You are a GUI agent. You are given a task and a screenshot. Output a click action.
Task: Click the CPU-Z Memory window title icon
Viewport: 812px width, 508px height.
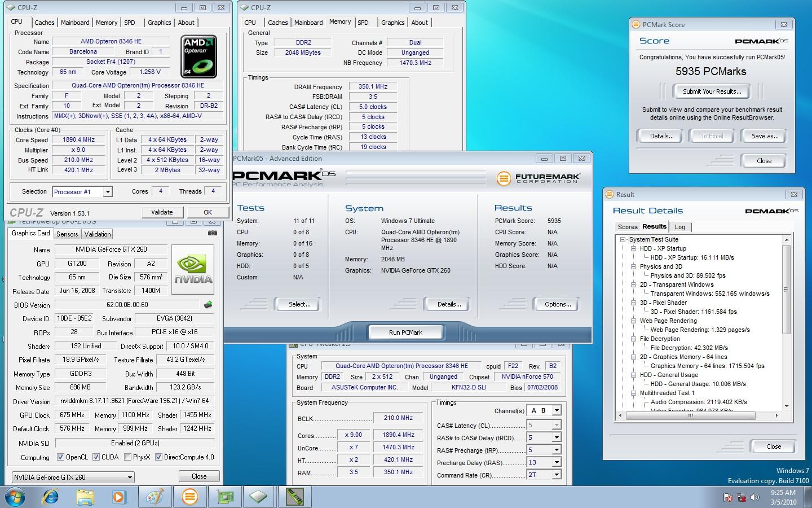click(244, 7)
